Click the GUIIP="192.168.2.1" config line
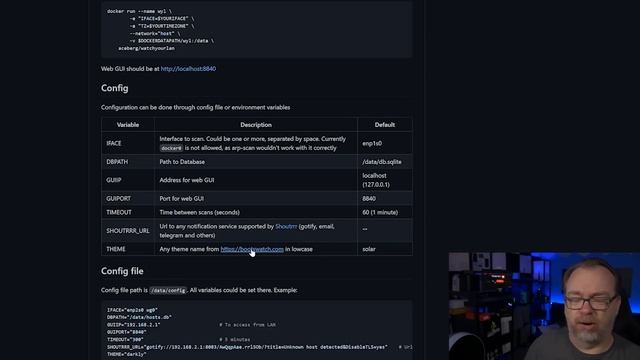The image size is (640, 360). [x=133, y=325]
